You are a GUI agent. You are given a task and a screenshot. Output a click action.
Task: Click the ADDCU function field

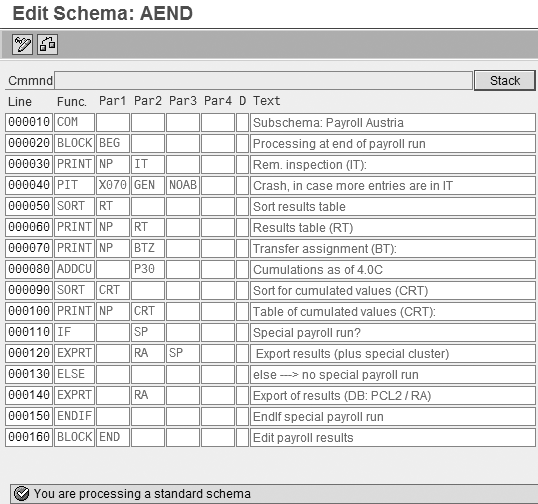74,269
